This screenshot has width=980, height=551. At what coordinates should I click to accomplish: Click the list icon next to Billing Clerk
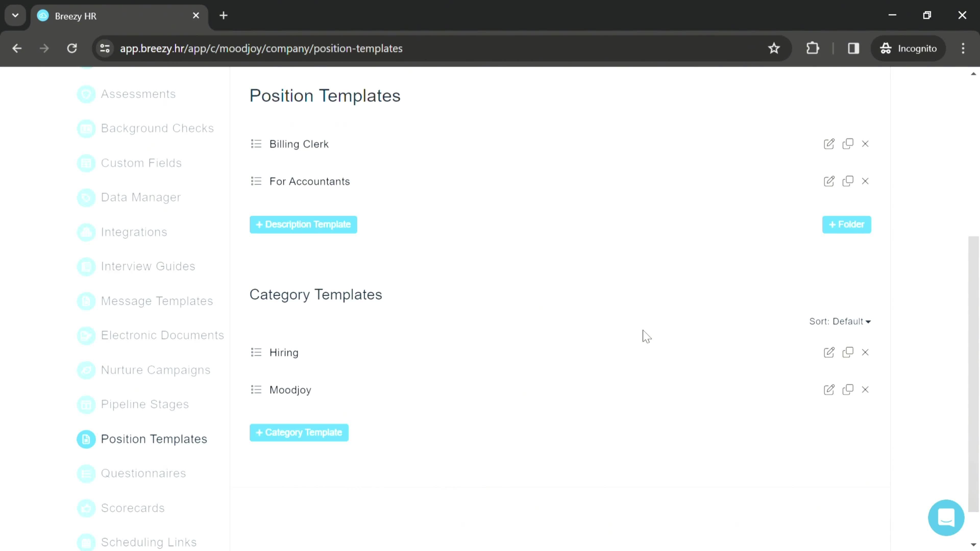(x=256, y=143)
